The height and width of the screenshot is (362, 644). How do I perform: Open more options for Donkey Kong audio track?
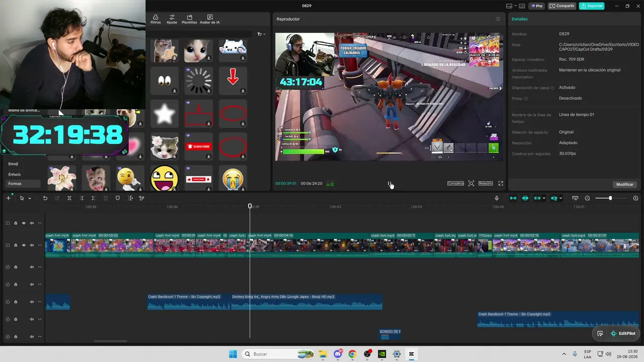pos(40,302)
